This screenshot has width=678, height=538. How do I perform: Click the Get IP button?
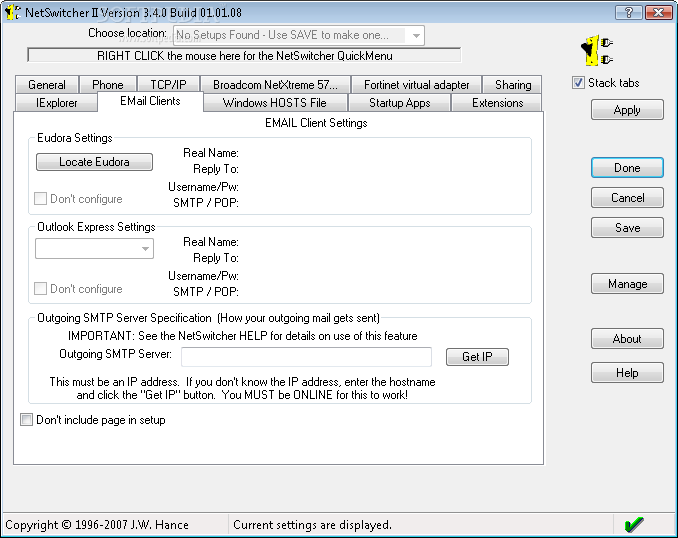click(x=477, y=357)
